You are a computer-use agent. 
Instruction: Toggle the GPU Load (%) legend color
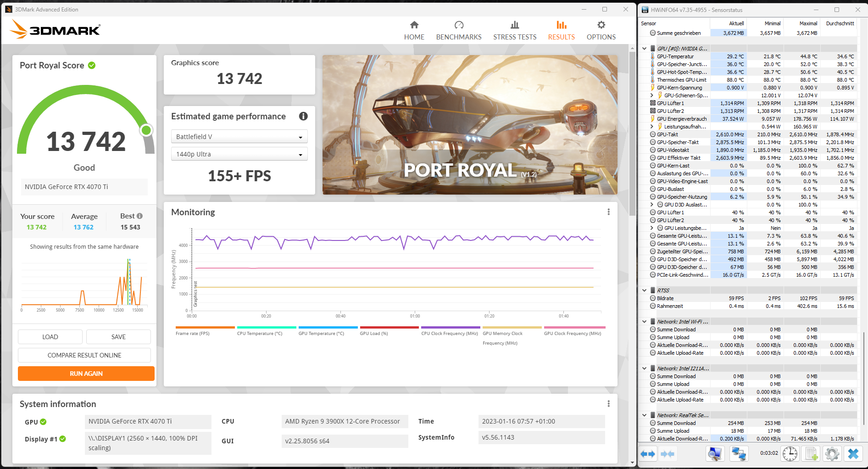click(389, 328)
